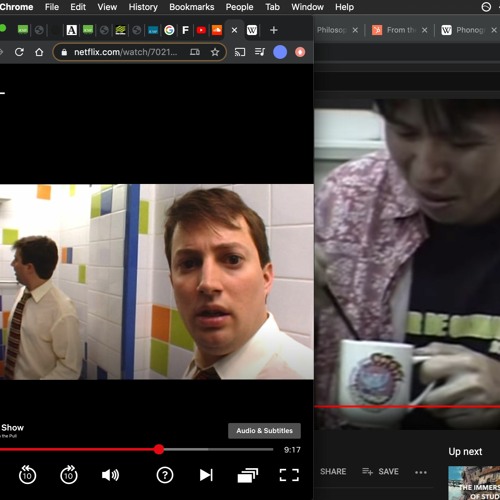The image size is (500, 500).
Task: Switch to 'From th' HubSpot tab
Action: point(394,30)
